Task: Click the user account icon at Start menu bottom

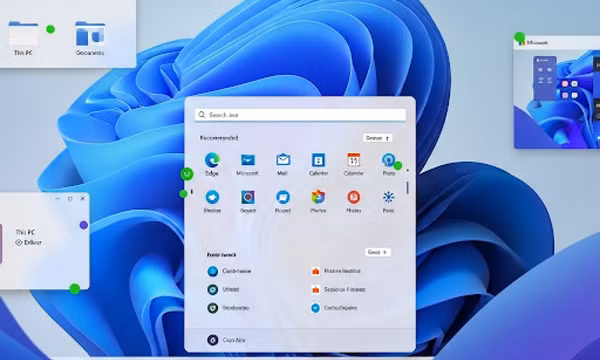Action: 213,340
